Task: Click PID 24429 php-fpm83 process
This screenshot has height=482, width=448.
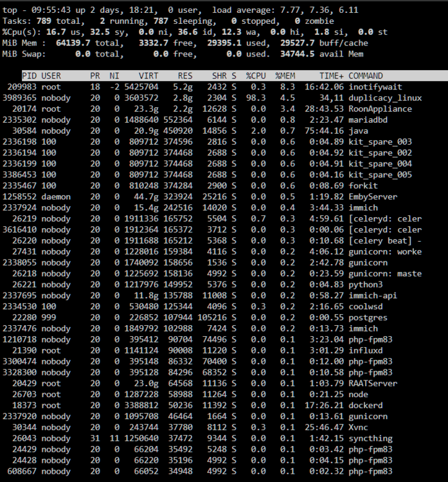Action: tap(24, 450)
